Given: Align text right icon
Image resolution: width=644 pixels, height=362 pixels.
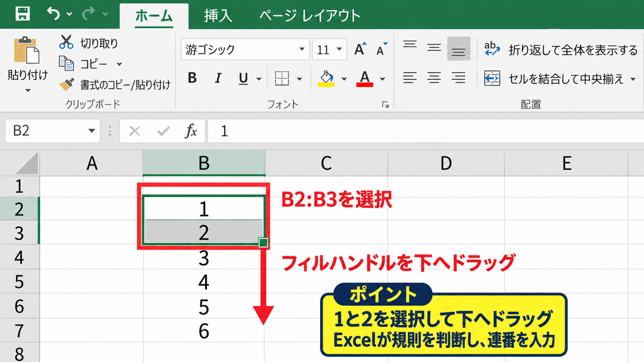Looking at the screenshot, I should point(459,78).
